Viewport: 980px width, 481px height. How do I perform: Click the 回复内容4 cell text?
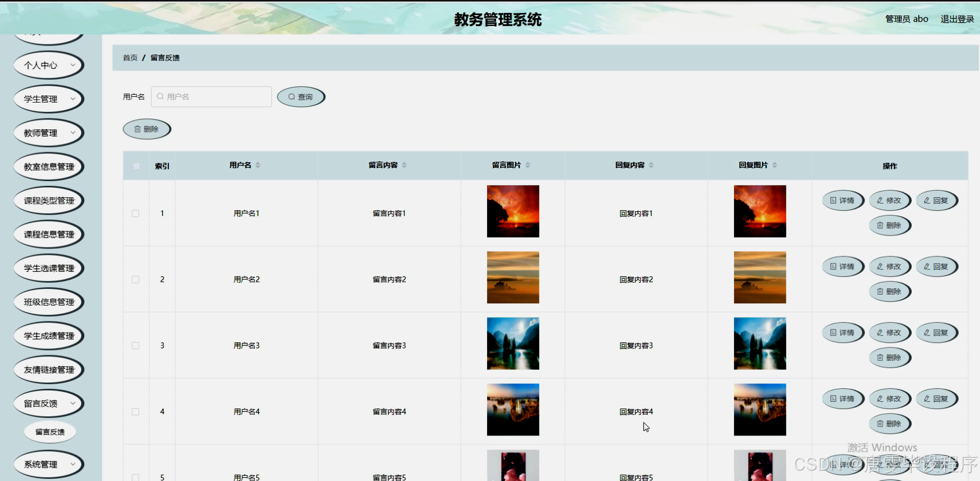click(636, 412)
